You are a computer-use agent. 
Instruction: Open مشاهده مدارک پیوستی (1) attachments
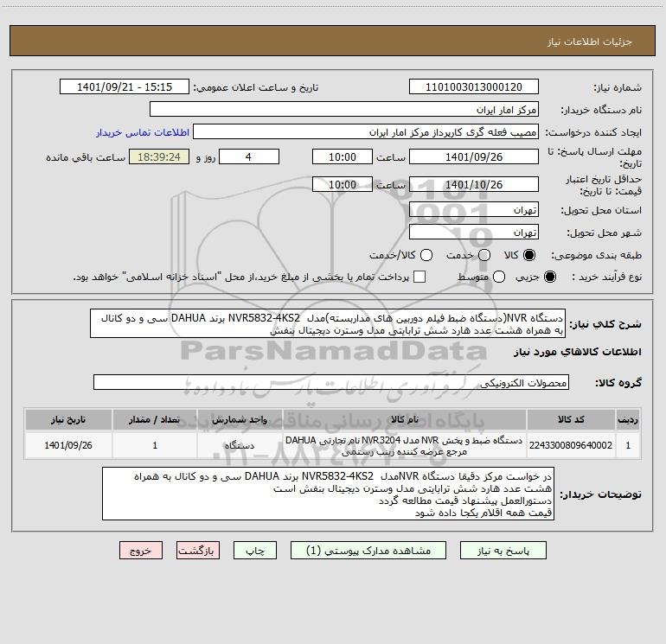[368, 551]
